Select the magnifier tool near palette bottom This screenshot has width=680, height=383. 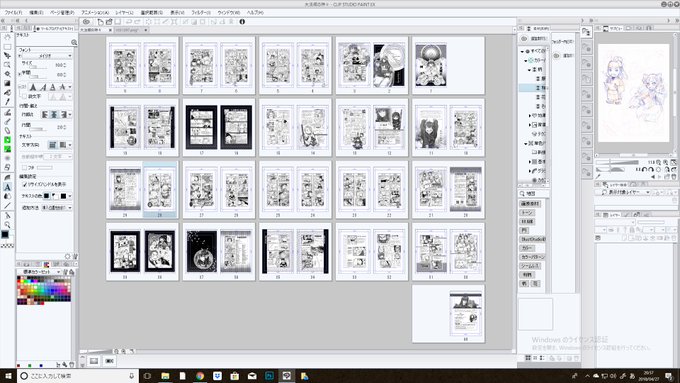(7, 225)
